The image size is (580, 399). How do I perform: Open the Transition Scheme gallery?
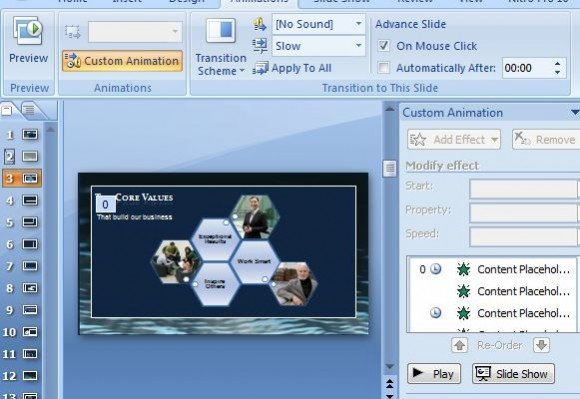pyautogui.click(x=220, y=47)
